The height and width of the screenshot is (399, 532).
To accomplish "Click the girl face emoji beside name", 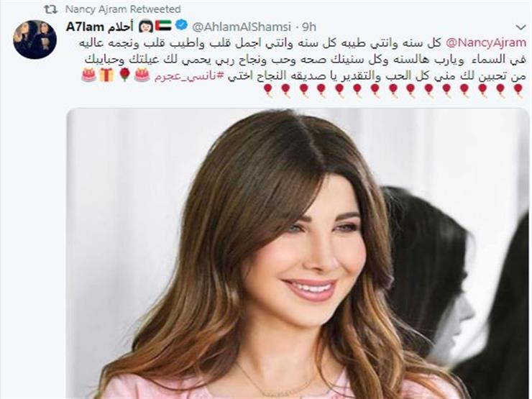I will [x=146, y=26].
